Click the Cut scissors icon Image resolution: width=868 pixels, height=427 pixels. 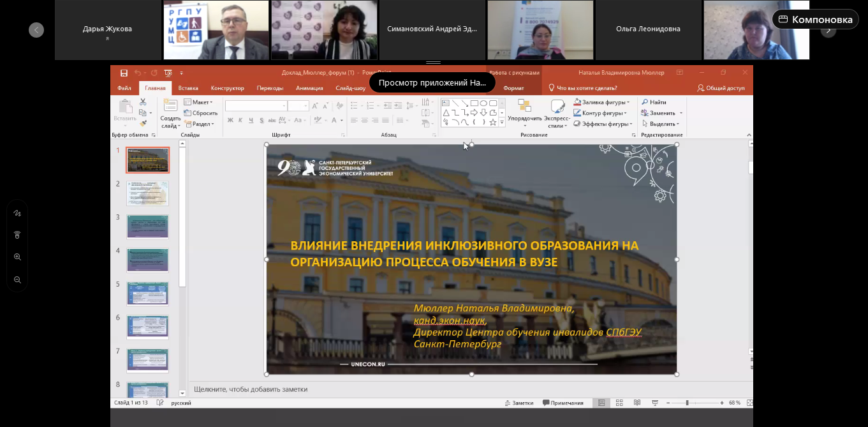click(143, 102)
